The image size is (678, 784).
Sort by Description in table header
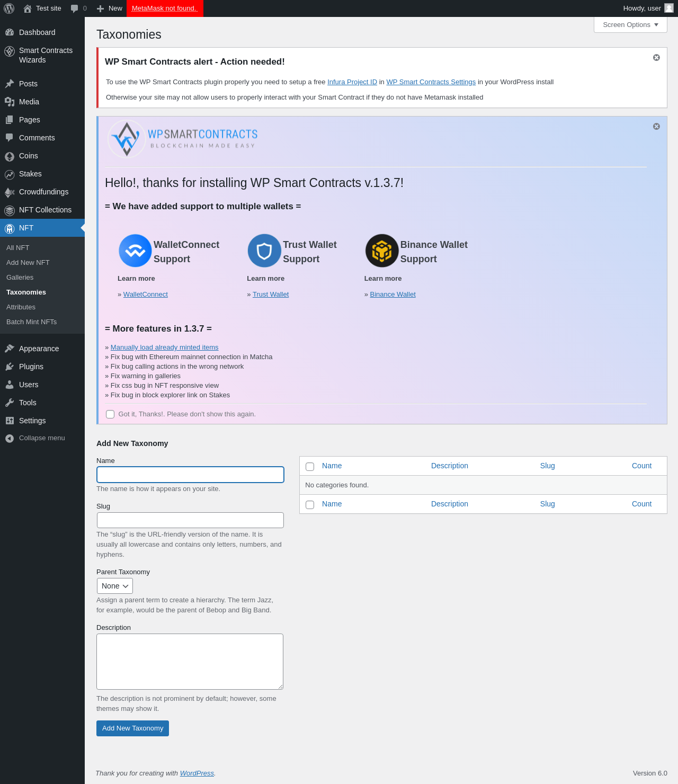click(x=450, y=466)
